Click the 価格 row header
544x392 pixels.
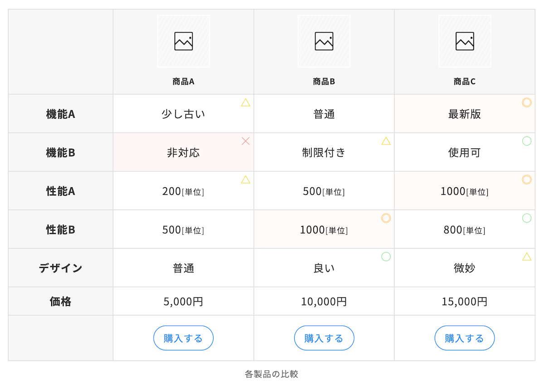[61, 301]
